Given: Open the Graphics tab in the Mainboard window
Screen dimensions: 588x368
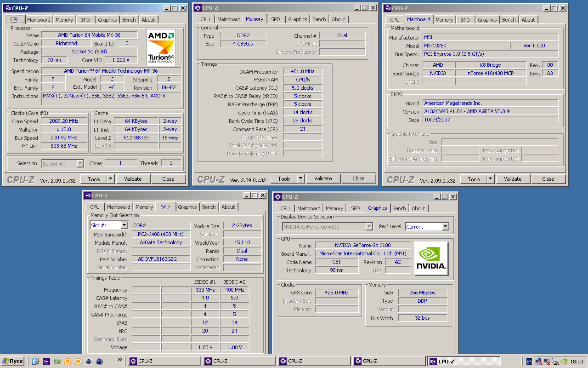Looking at the screenshot, I should coord(487,20).
